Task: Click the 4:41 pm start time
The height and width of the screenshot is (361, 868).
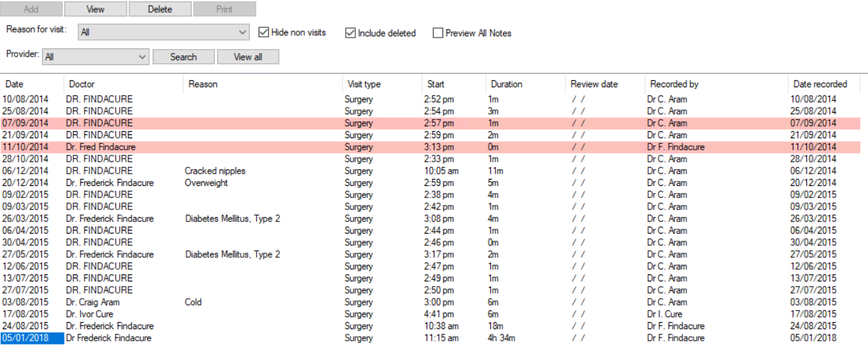Action: pos(439,314)
